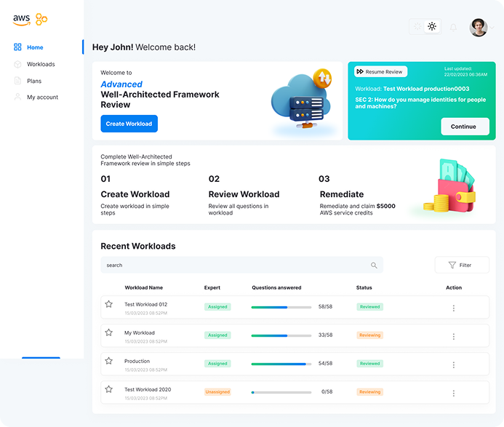Click the fast-forward icon in Resume Review
Screen dimensions: 504x427
coord(360,71)
